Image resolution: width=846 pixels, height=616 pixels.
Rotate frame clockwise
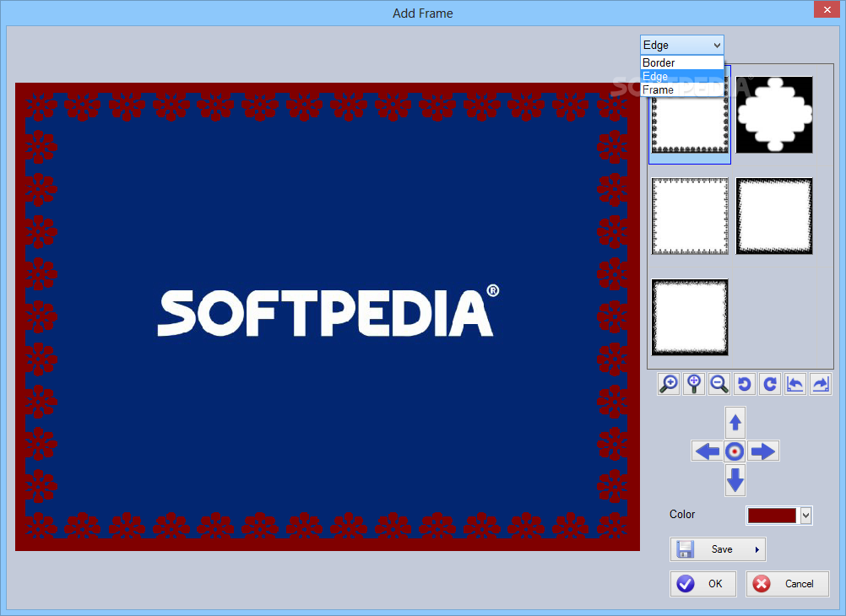click(770, 384)
